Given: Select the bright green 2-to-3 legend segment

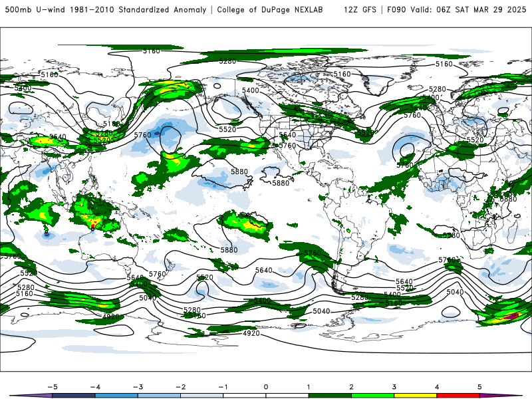Looking at the screenshot, I should click(372, 396).
